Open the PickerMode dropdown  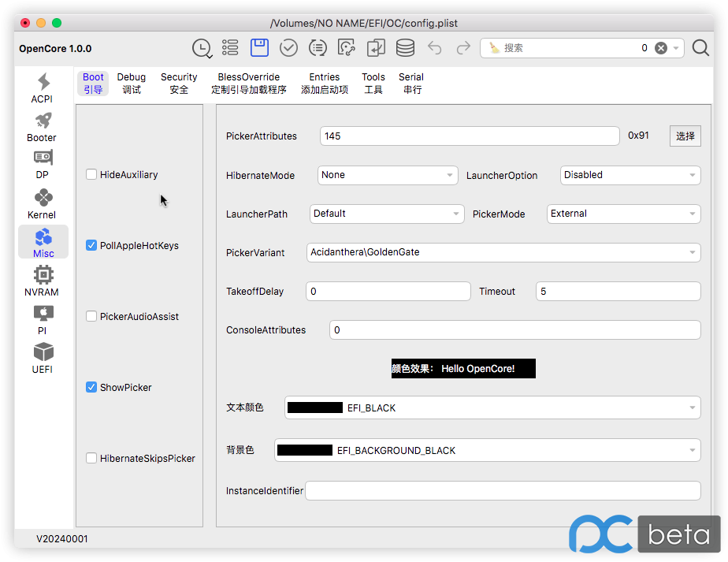[623, 214]
